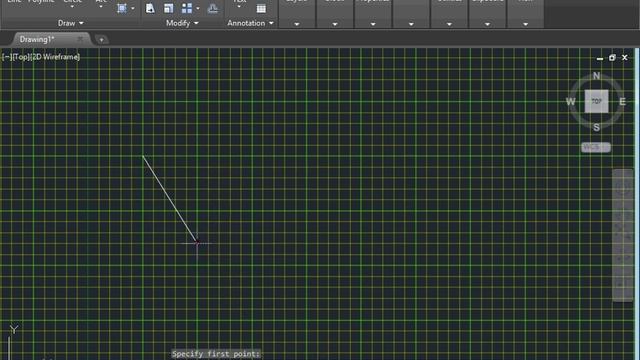Select the Scale tool in Modify panel

pyautogui.click(x=168, y=8)
